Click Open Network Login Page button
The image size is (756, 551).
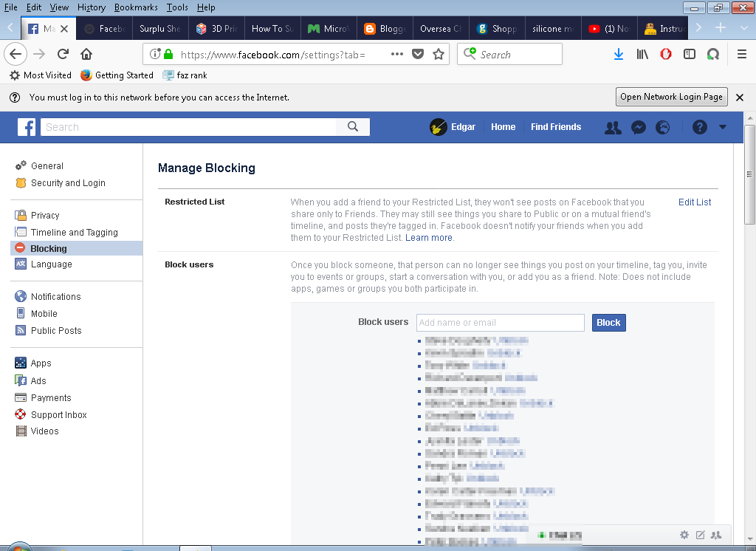click(x=671, y=97)
